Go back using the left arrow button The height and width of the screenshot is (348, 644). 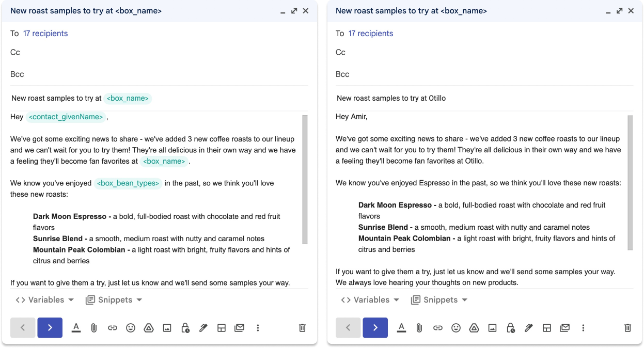23,327
